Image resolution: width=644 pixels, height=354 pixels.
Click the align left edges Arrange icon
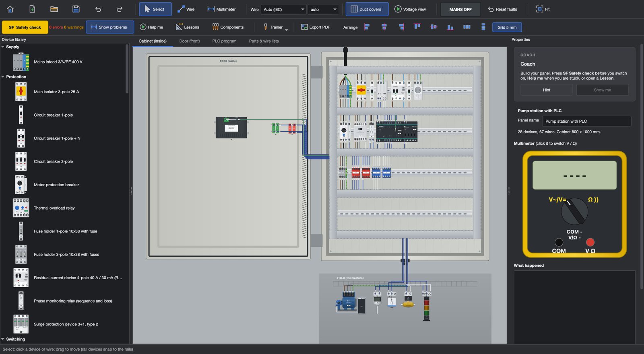367,27
